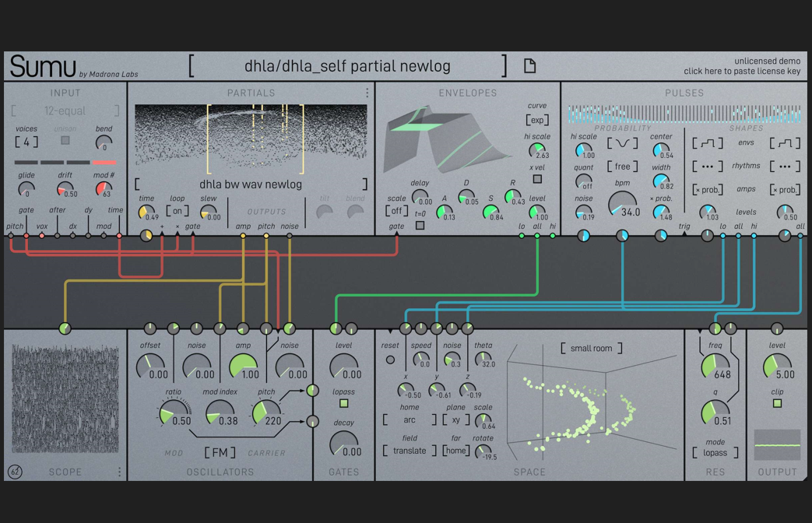
Task: Adjust the Pulses quant knob set off
Action: (x=584, y=182)
